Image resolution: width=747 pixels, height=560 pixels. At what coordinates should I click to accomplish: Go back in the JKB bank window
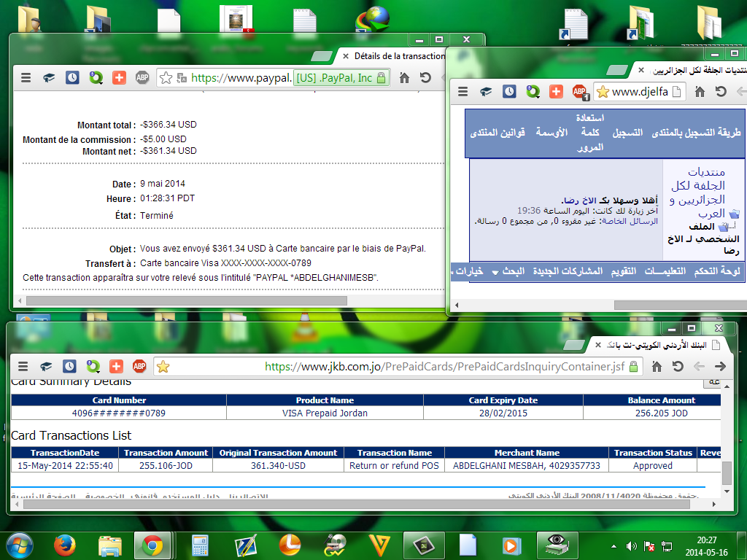699,366
